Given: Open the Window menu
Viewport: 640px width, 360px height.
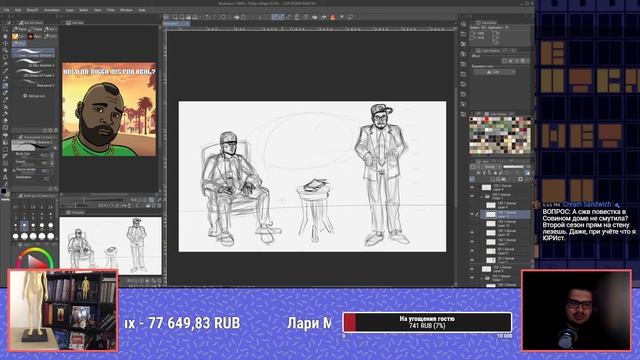Looking at the screenshot, I should [126, 10].
